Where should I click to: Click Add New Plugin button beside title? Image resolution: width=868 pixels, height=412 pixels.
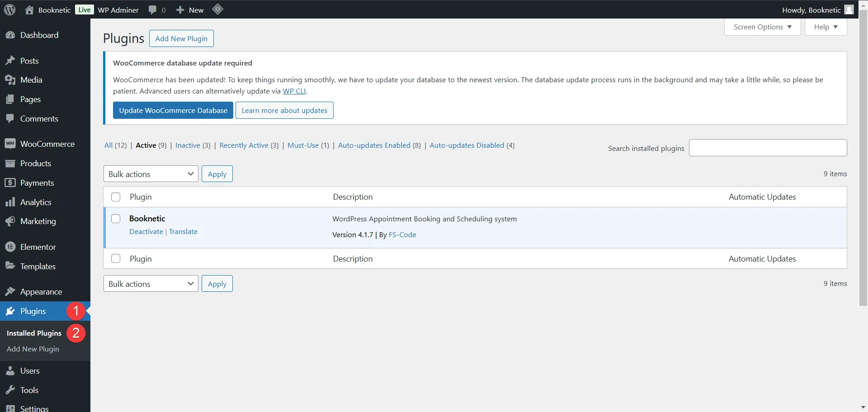pyautogui.click(x=181, y=38)
